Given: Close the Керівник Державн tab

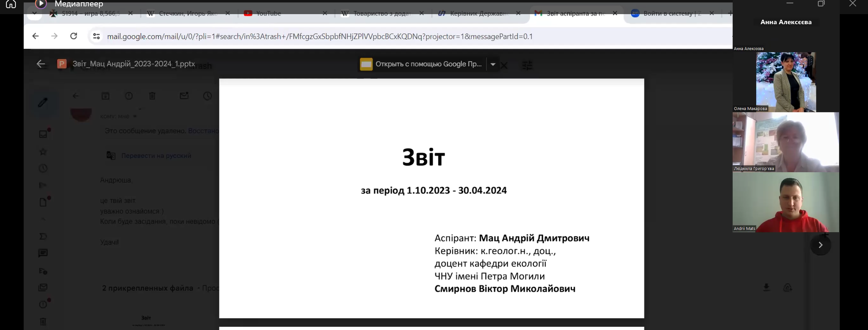Looking at the screenshot, I should [518, 14].
